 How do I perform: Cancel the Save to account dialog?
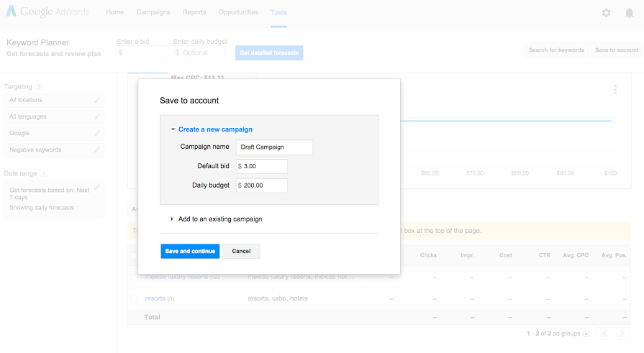(x=241, y=251)
